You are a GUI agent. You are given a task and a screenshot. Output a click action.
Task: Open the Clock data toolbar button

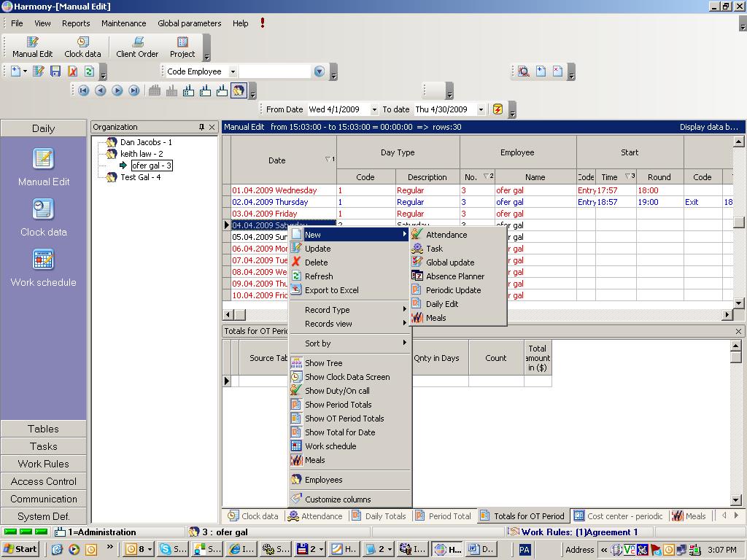82,47
